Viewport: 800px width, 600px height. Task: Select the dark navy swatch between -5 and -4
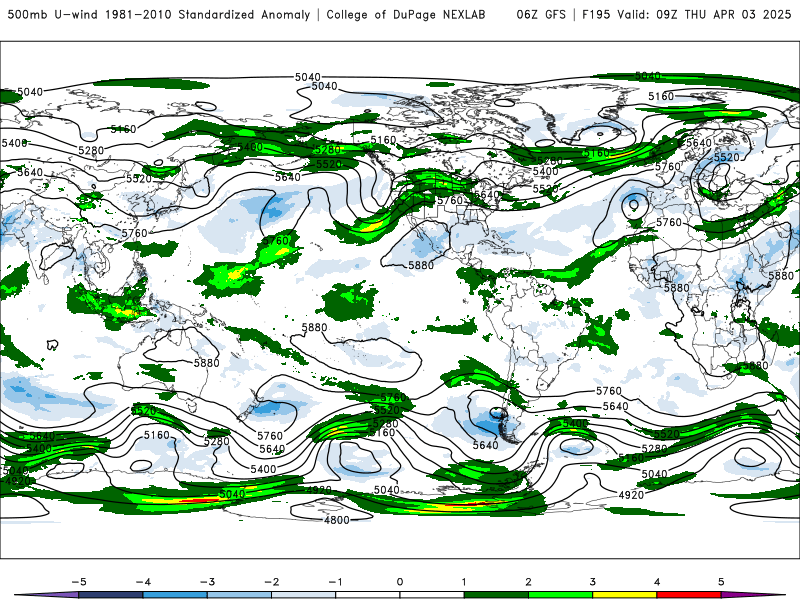point(111,595)
